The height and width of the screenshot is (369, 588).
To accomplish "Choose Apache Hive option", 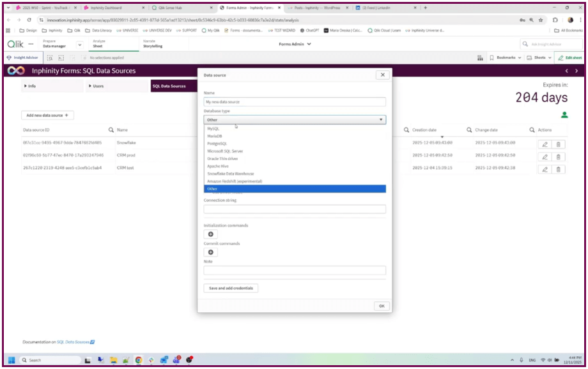I will [295, 166].
